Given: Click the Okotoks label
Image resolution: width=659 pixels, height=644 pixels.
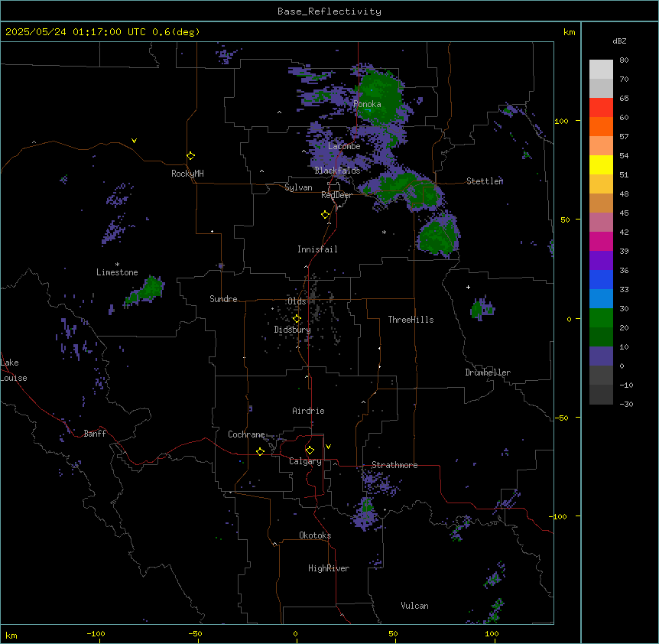Looking at the screenshot, I should [315, 535].
